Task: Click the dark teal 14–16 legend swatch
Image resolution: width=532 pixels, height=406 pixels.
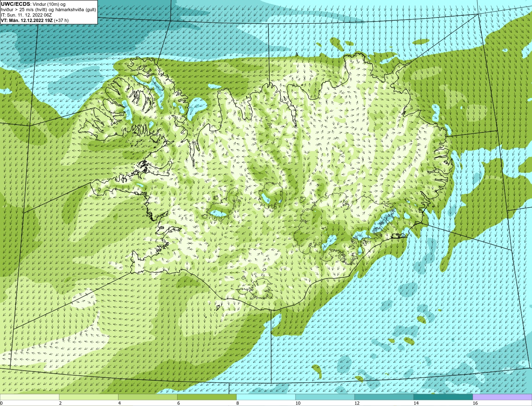Action: click(443, 397)
